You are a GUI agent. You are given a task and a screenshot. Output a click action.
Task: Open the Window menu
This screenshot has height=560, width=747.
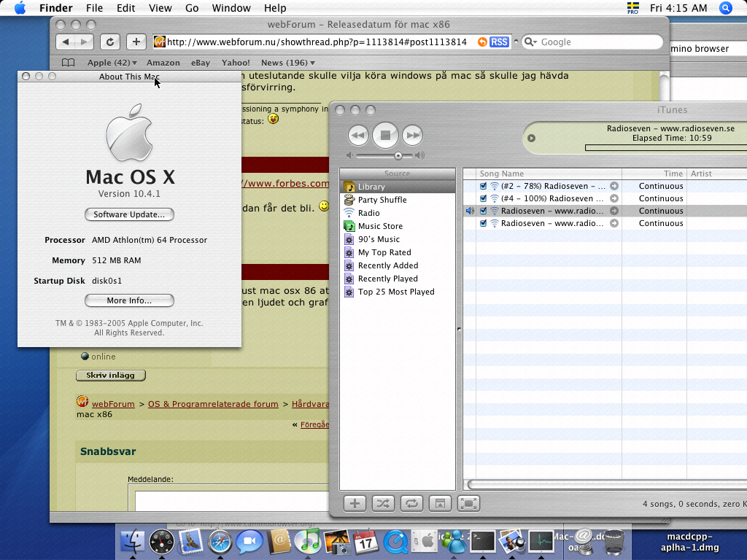click(x=231, y=8)
